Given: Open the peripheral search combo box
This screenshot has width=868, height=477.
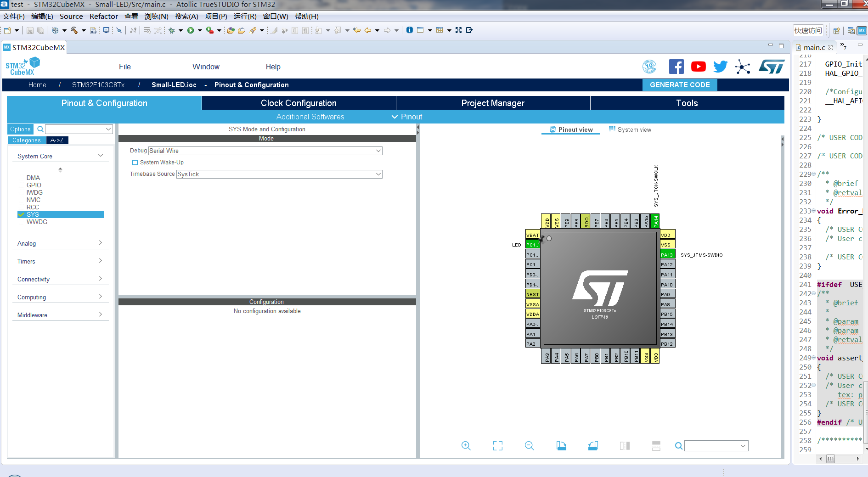Looking at the screenshot, I should (79, 129).
